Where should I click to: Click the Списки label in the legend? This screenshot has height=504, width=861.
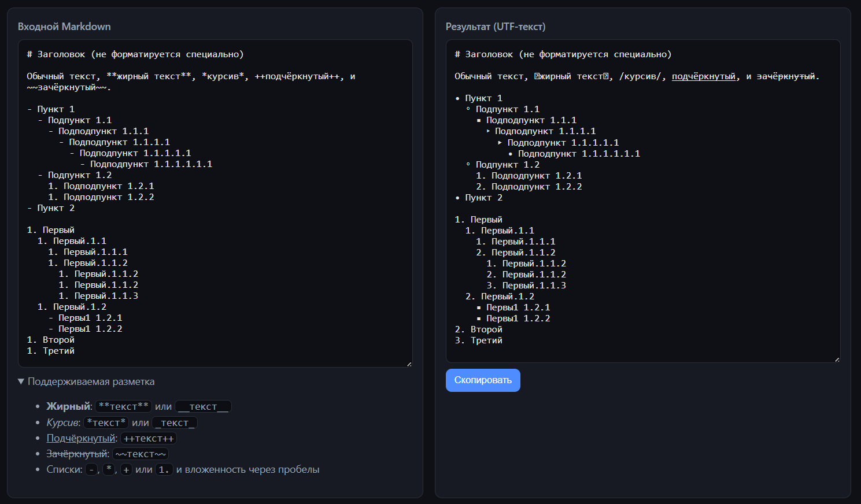pos(63,469)
